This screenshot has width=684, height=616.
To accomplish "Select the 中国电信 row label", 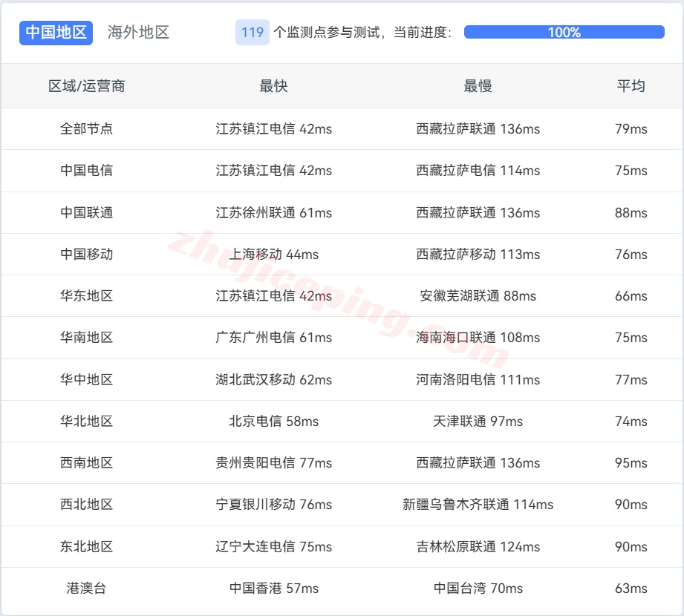I will (86, 171).
